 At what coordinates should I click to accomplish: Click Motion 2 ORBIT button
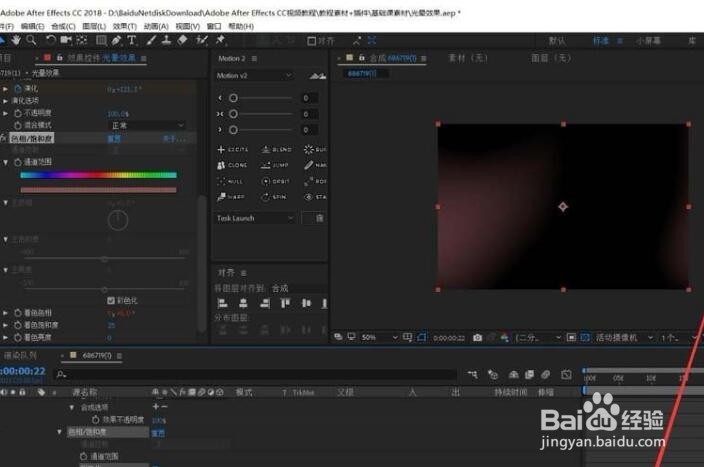[x=276, y=181]
